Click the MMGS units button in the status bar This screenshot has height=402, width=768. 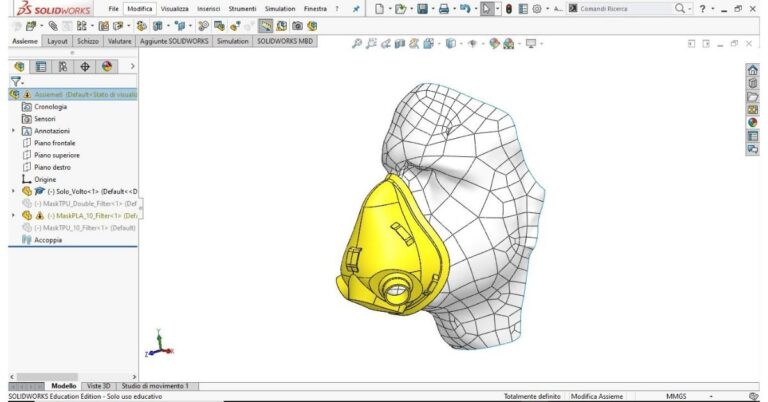coord(676,396)
